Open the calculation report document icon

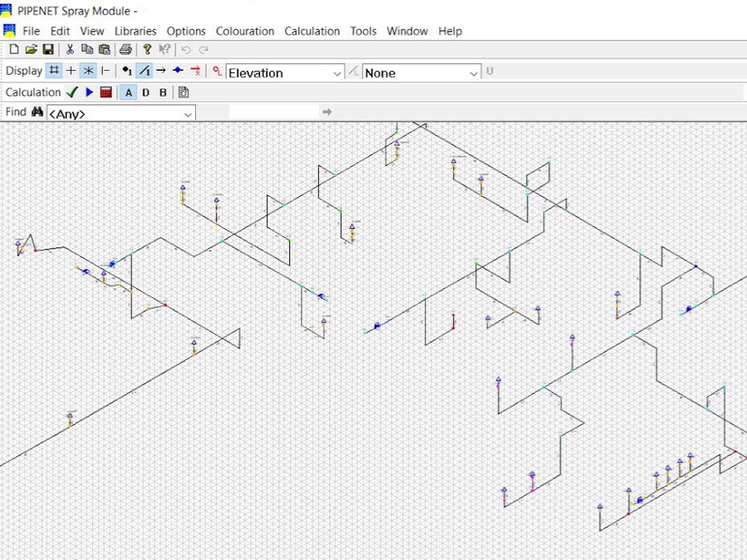(x=183, y=93)
